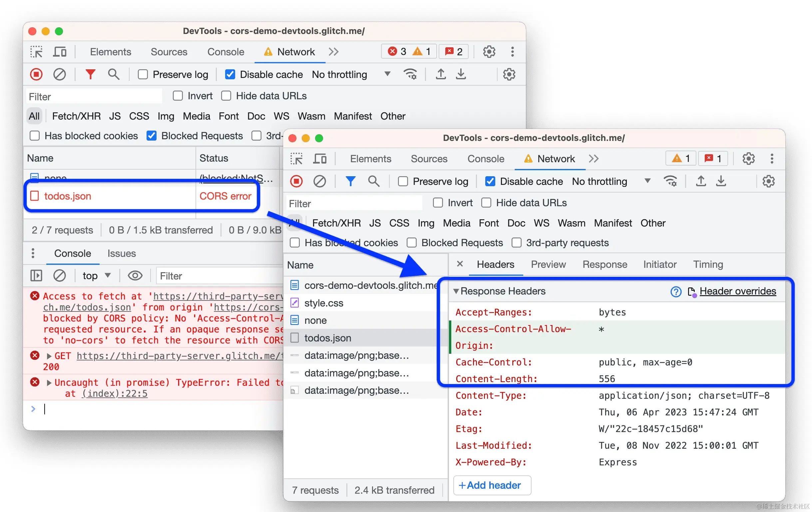812x512 pixels.
Task: Open the Issues drawer tab
Action: [121, 253]
